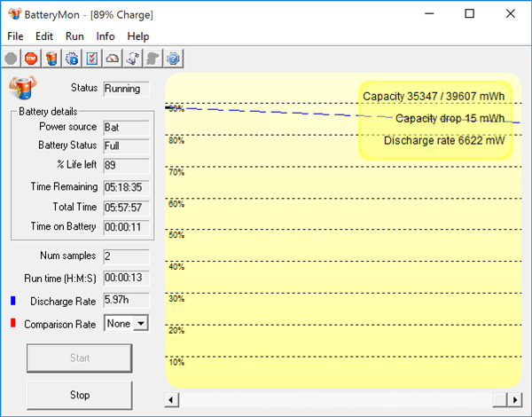Image resolution: width=532 pixels, height=417 pixels.
Task: Click the red stop sign toolbar icon
Action: (31, 59)
